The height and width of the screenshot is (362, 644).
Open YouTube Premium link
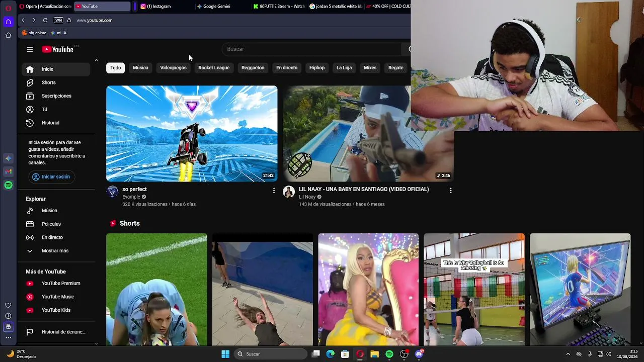pos(55,284)
